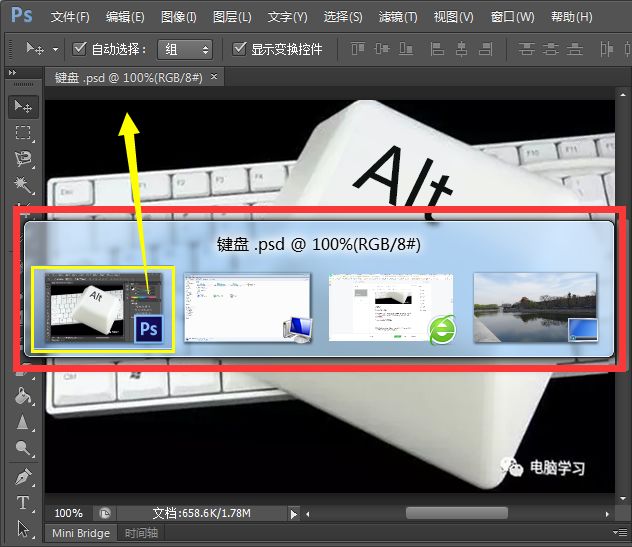
Task: Open the 滤镜(T) menu
Action: pyautogui.click(x=398, y=17)
